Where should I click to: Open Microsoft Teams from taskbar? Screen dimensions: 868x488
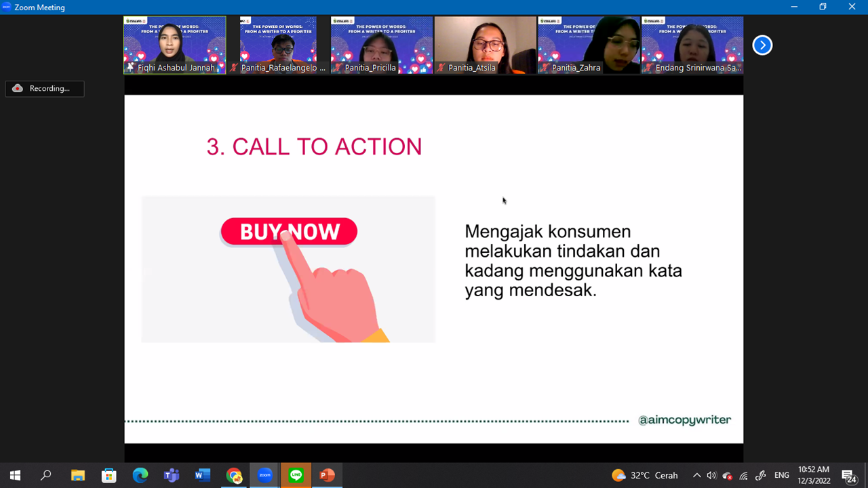pyautogui.click(x=171, y=475)
